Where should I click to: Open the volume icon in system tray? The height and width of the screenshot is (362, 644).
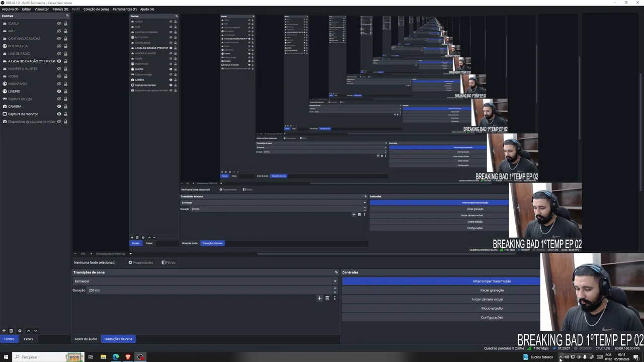coord(567,357)
